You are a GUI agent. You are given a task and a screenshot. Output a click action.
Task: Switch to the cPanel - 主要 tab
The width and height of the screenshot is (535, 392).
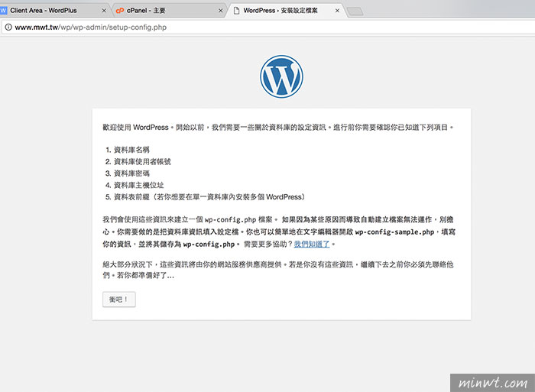click(169, 11)
